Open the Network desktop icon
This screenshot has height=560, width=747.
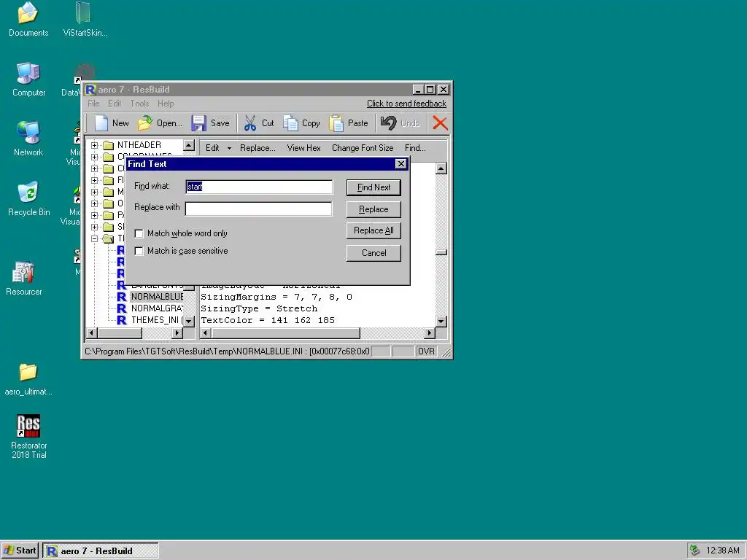tap(28, 133)
